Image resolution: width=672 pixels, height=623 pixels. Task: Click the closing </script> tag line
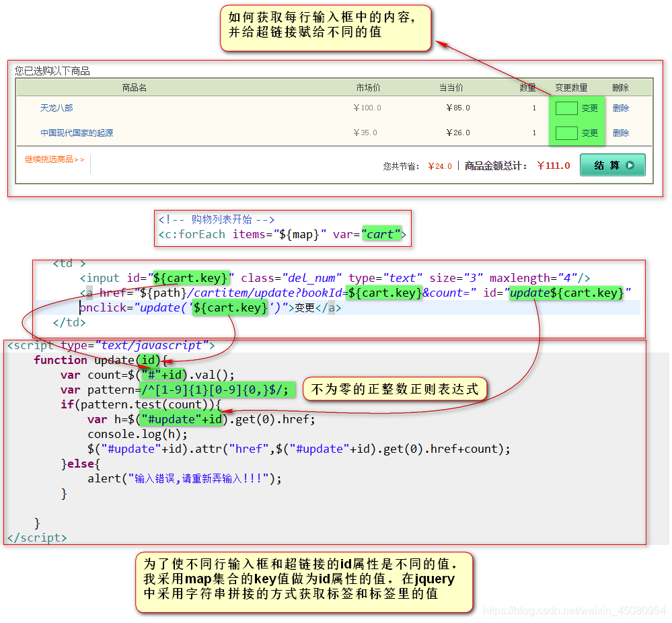[x=37, y=538]
